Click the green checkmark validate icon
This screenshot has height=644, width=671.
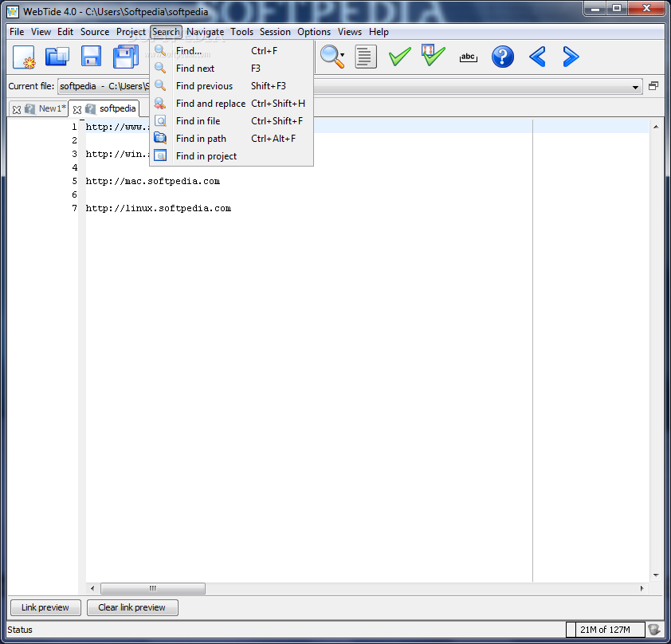coord(400,57)
